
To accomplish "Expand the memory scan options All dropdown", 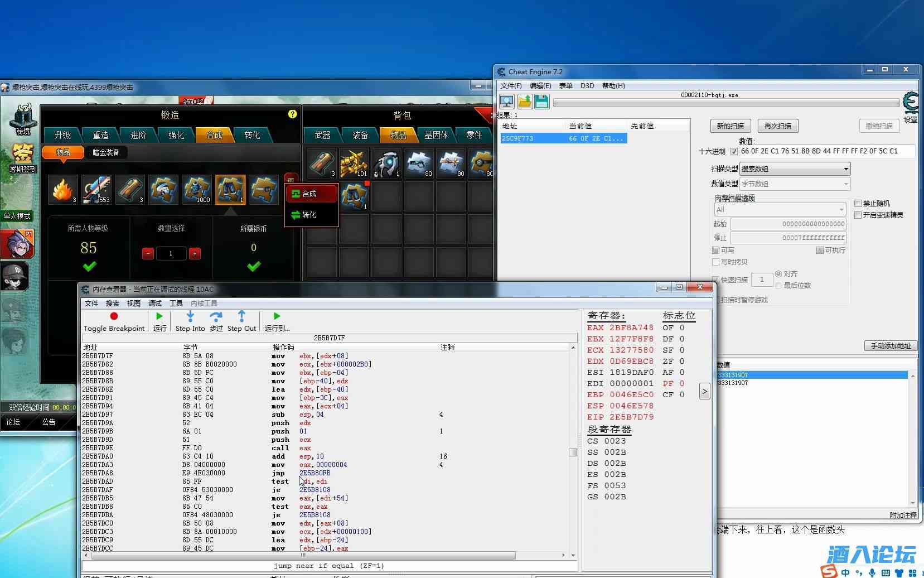I will point(780,210).
